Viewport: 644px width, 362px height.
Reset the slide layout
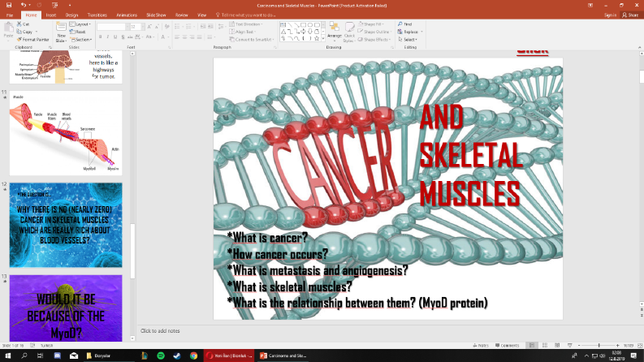tap(78, 32)
